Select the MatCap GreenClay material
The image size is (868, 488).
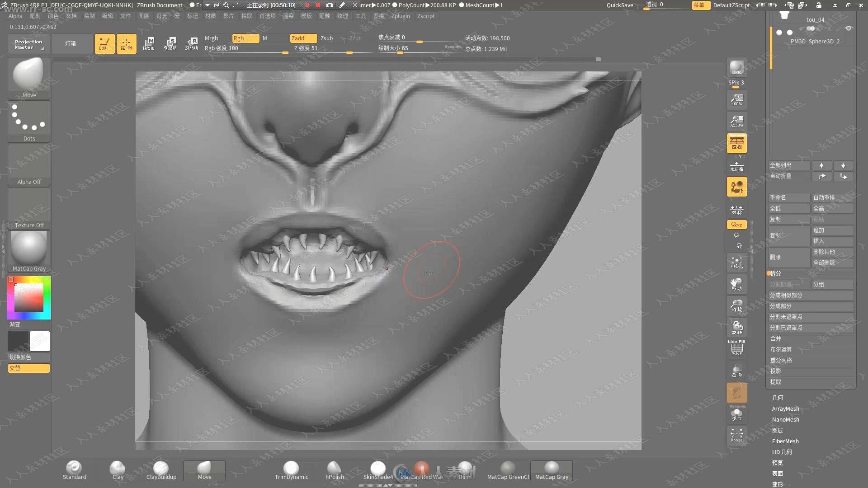(508, 470)
